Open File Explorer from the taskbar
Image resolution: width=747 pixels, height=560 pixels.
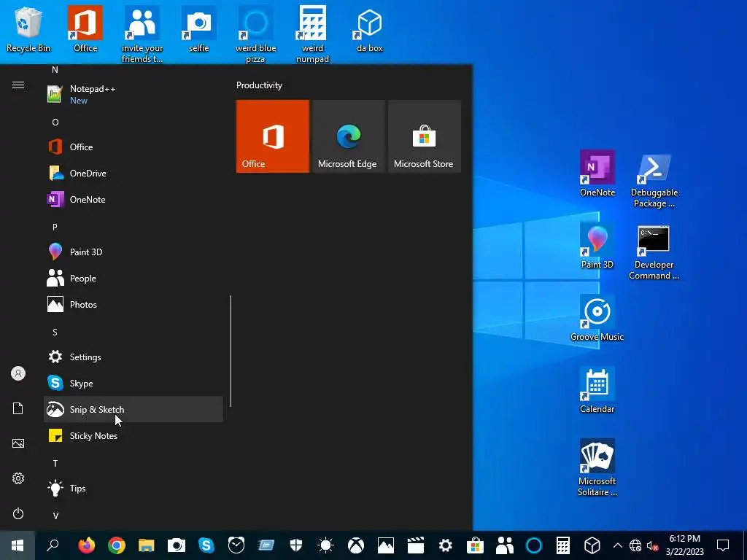click(x=146, y=545)
